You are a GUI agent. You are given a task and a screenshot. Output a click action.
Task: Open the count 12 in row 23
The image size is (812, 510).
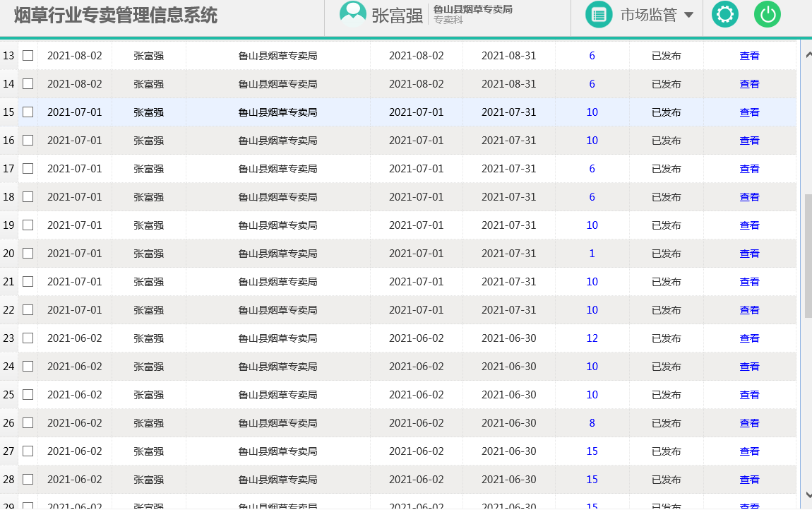click(x=592, y=338)
